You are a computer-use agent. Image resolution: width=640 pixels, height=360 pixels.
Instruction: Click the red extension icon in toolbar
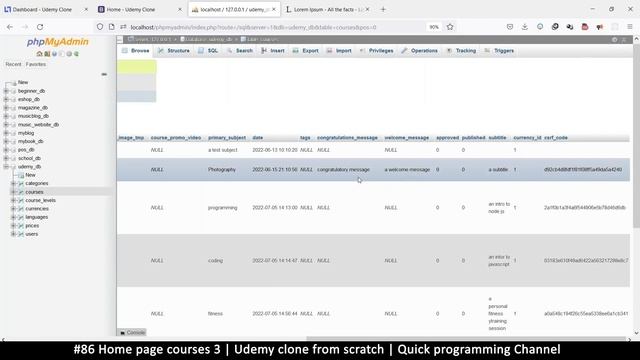coord(585,27)
